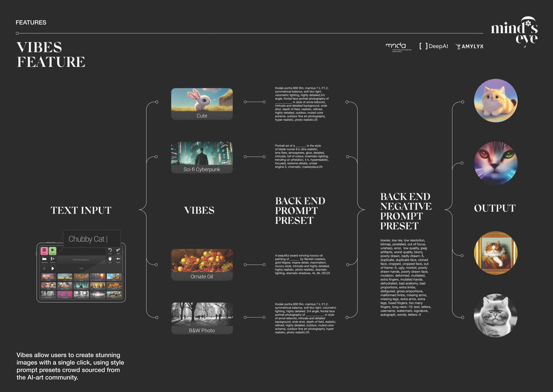553x392 pixels.
Task: Click the Chubby Cat text input field
Action: [92, 239]
